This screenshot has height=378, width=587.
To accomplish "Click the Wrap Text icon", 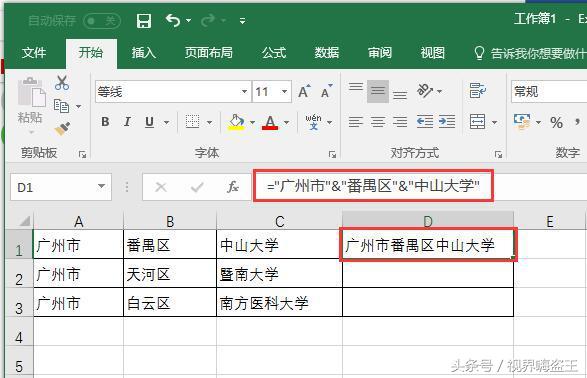I will (477, 91).
